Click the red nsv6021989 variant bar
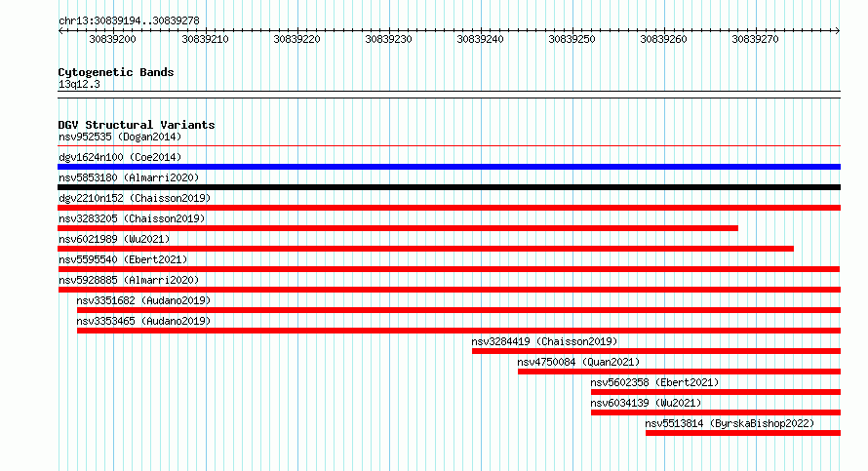Viewport: 868px width, 471px height. [x=425, y=249]
